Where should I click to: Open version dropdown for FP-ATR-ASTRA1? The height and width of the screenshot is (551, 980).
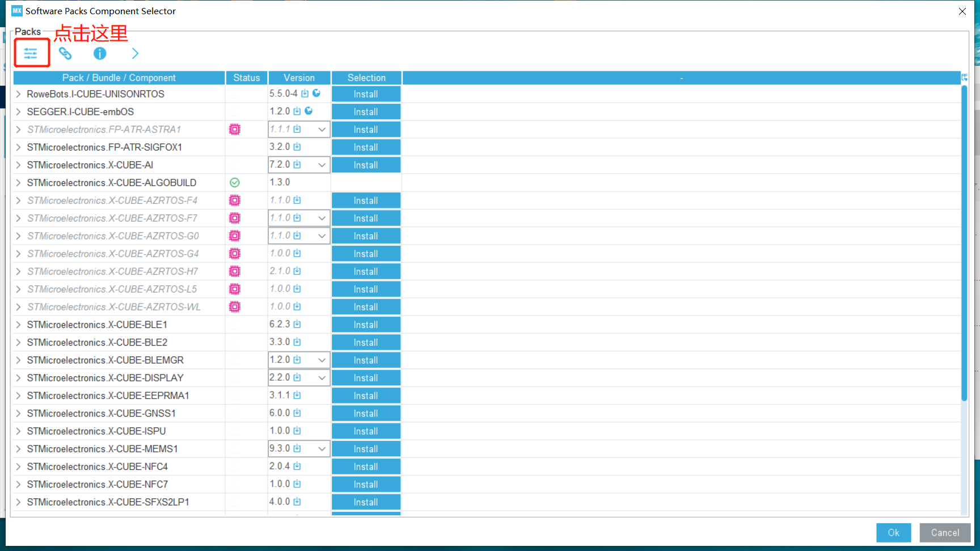(x=322, y=129)
